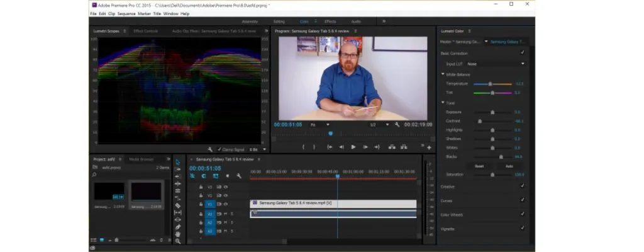Select the Rate Stretch tool
644x252 pixels.
coord(178,191)
